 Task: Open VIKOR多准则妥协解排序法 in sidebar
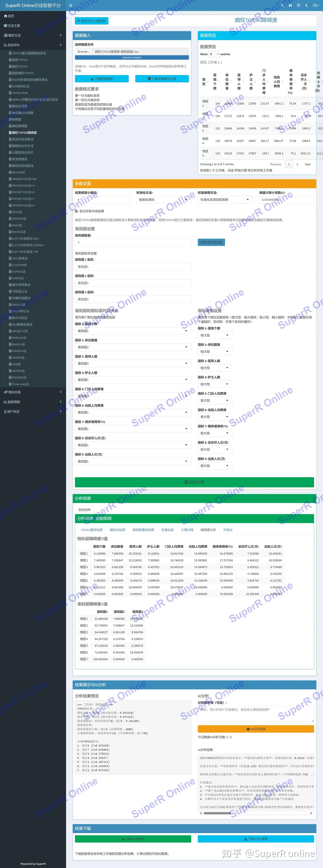[28, 80]
